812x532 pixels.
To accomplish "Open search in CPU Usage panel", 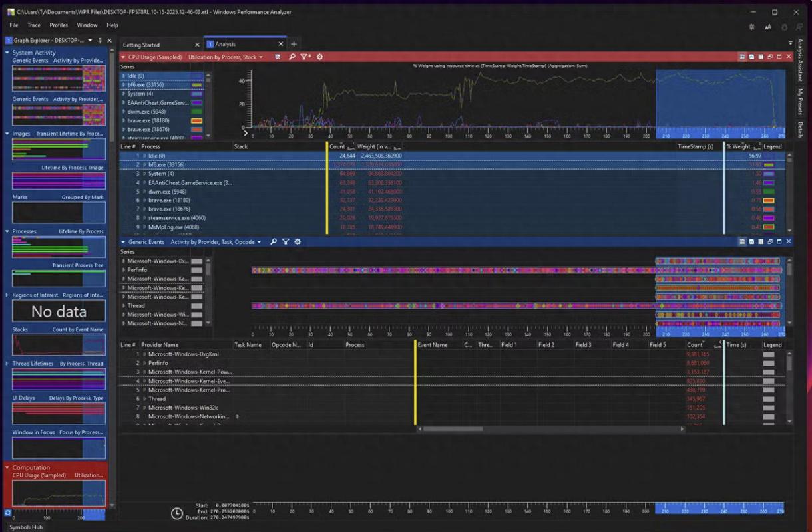I will coord(292,57).
